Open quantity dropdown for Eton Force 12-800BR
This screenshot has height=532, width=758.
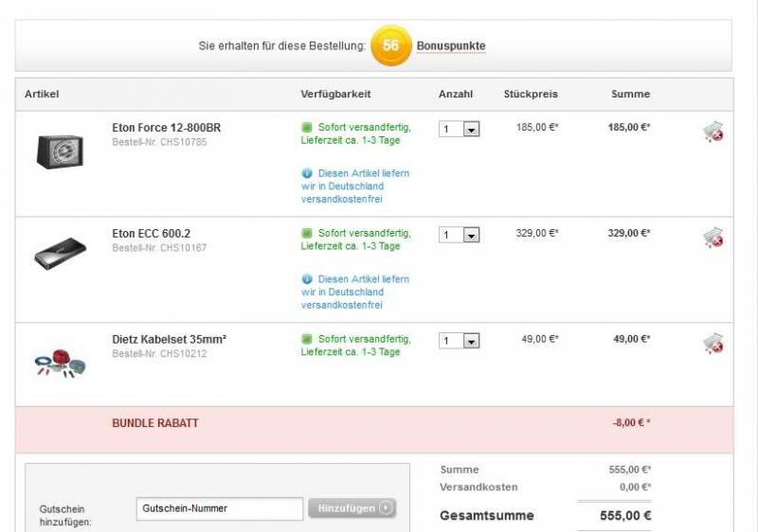[460, 129]
